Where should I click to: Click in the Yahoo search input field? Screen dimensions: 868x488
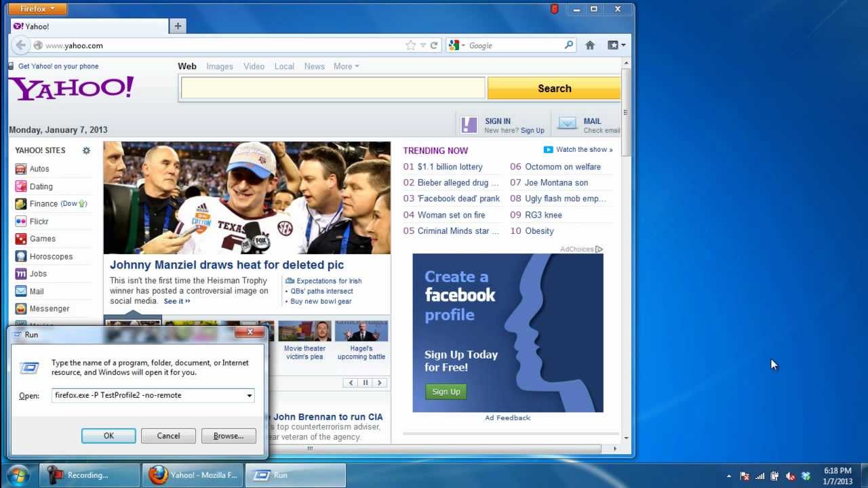(333, 88)
